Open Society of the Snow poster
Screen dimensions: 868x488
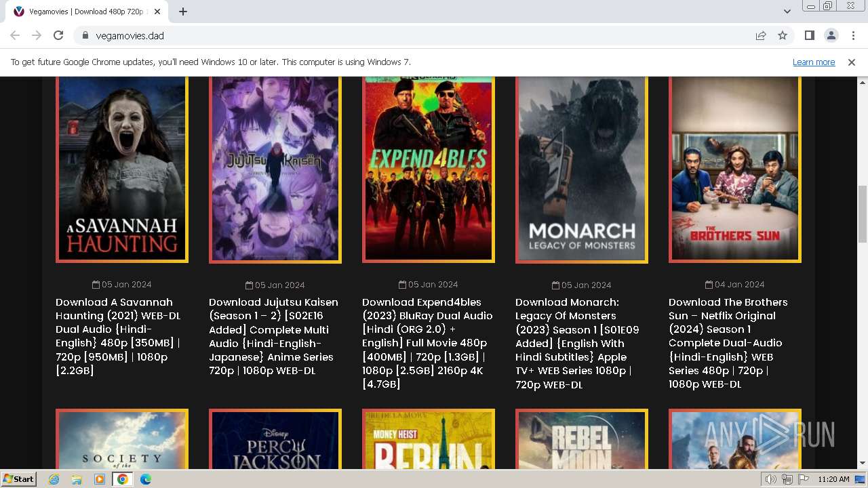click(122, 439)
